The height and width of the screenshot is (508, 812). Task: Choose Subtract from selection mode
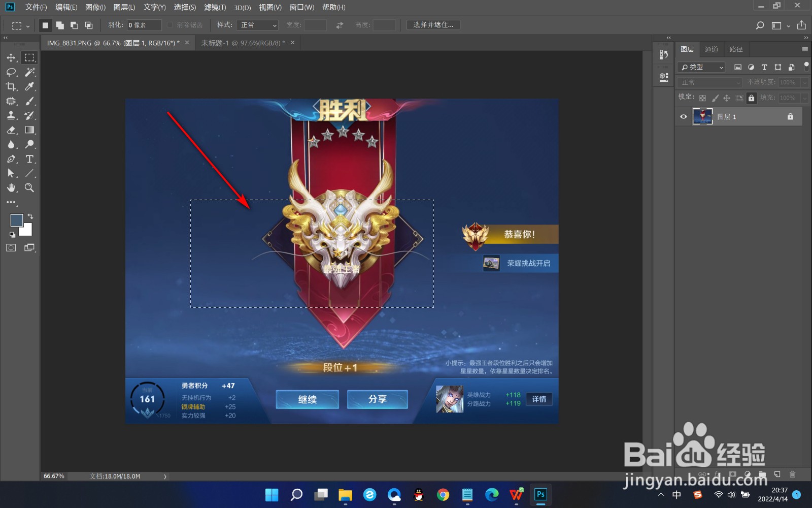click(74, 25)
